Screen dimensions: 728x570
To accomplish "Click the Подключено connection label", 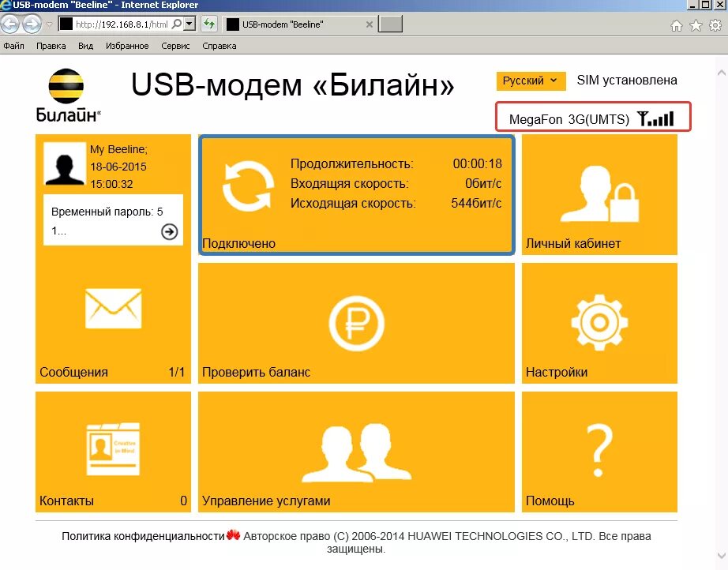I will coord(238,243).
